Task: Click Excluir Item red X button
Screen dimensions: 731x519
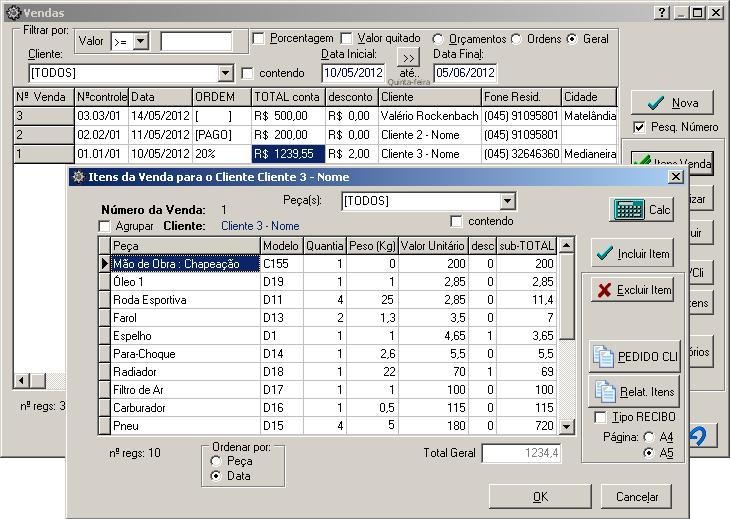Action: pos(632,290)
